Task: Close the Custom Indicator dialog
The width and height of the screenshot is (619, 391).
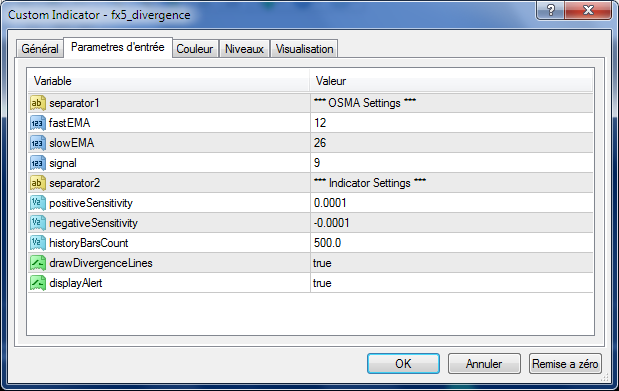Action: [588, 10]
